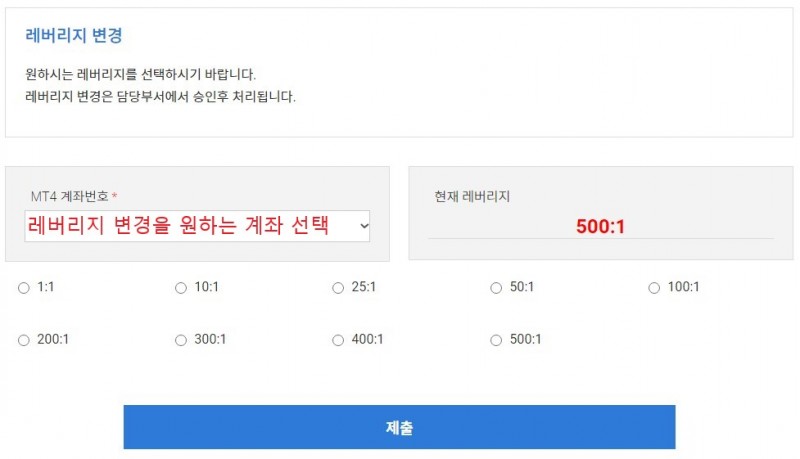Click the 원하시는 레버리지를 선택하시기 바랍니다 instruction line
This screenshot has width=800, height=459.
click(140, 74)
